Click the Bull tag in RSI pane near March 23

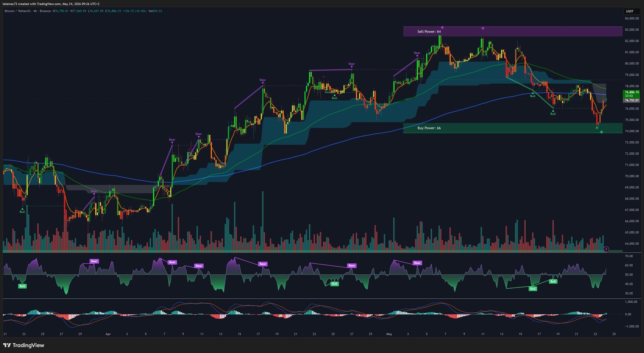coord(23,286)
